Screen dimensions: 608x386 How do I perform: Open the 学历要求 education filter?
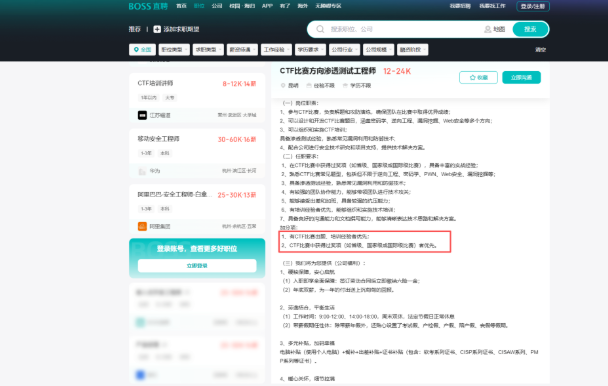(310, 50)
